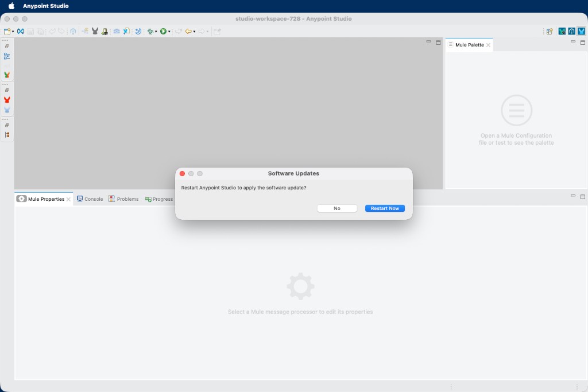Click the blue infinity-loop toolbar icon
588x392 pixels.
(21, 32)
